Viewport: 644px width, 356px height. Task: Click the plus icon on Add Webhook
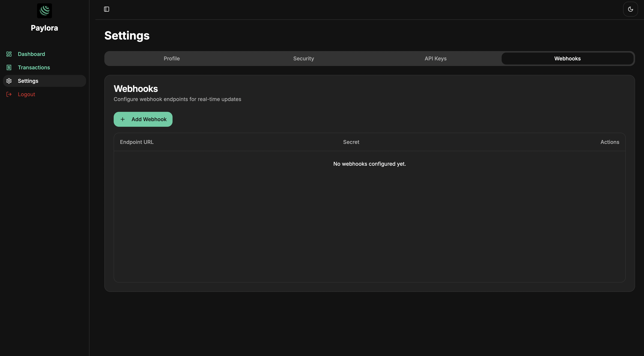click(122, 119)
